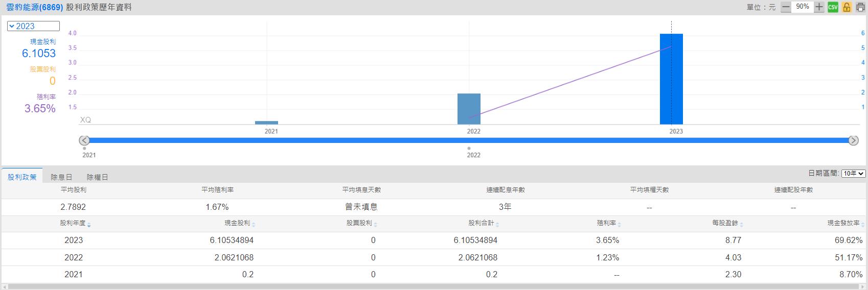The width and height of the screenshot is (868, 290).
Task: Sort by 股票股利 column arrows
Action: click(376, 225)
